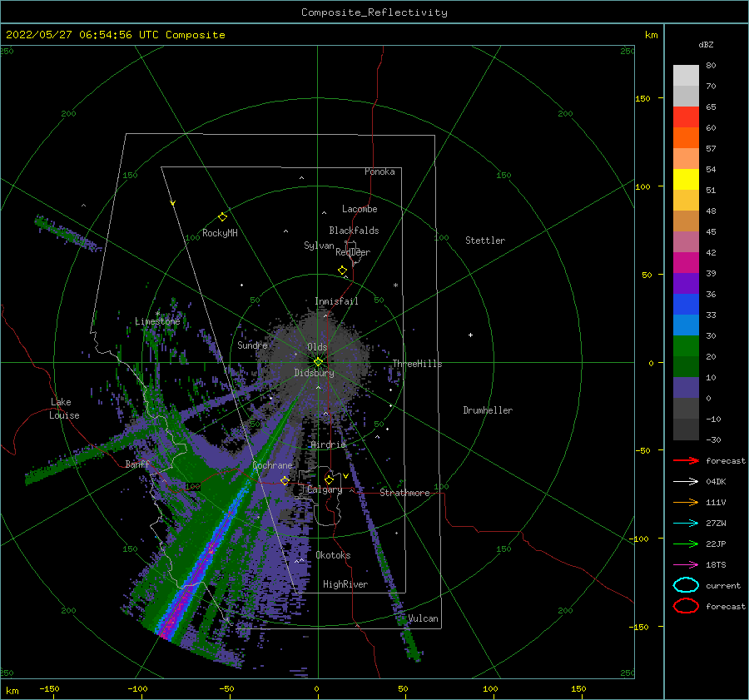Click the Cochrane town label

point(272,465)
